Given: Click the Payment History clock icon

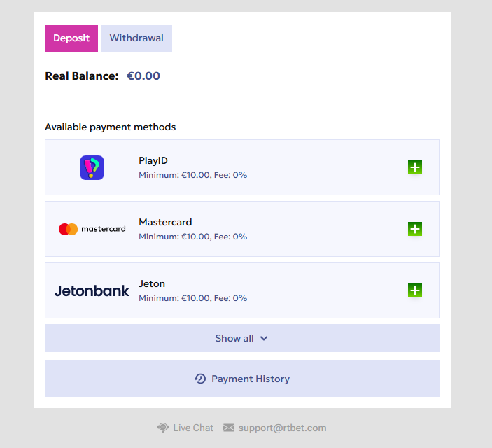Looking at the screenshot, I should pos(200,379).
